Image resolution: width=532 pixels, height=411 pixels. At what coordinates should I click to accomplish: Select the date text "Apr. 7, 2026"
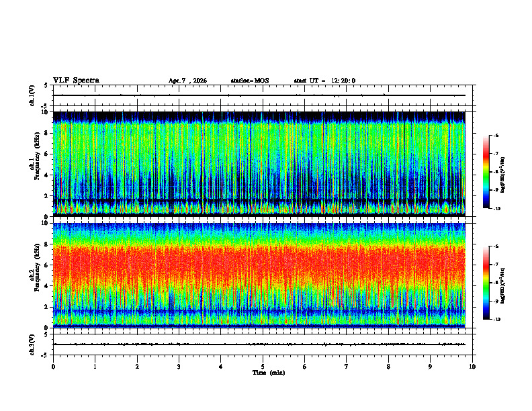[x=187, y=81]
